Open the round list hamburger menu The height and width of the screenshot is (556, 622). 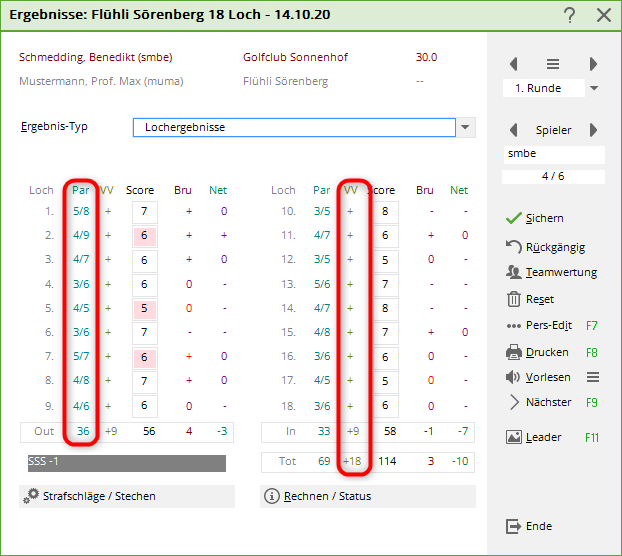pyautogui.click(x=553, y=64)
